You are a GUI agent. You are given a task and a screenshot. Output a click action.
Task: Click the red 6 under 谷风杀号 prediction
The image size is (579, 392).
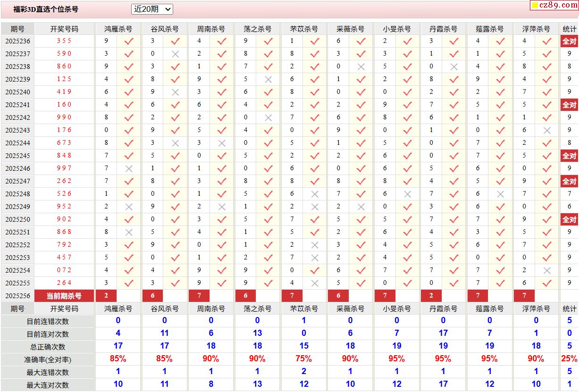(x=152, y=296)
